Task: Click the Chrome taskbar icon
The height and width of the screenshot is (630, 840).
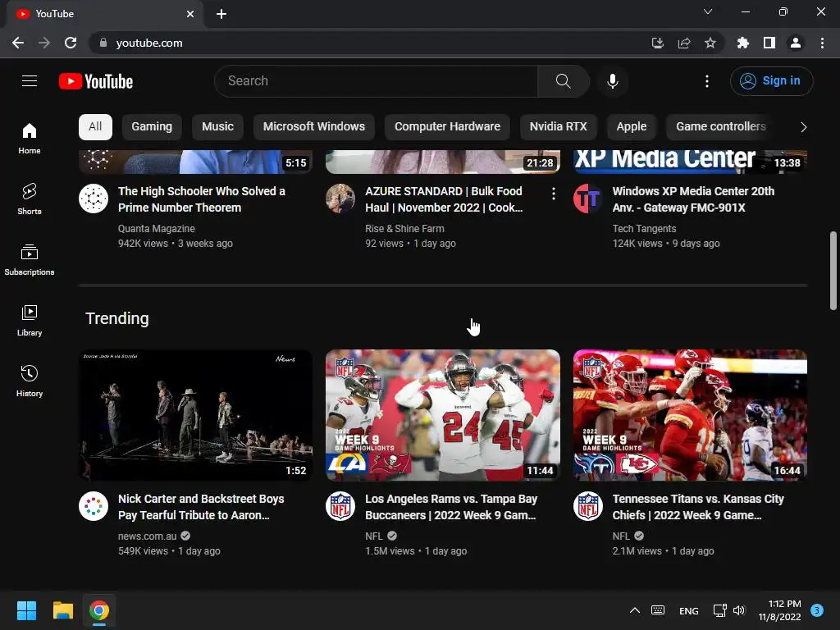Action: 99,610
